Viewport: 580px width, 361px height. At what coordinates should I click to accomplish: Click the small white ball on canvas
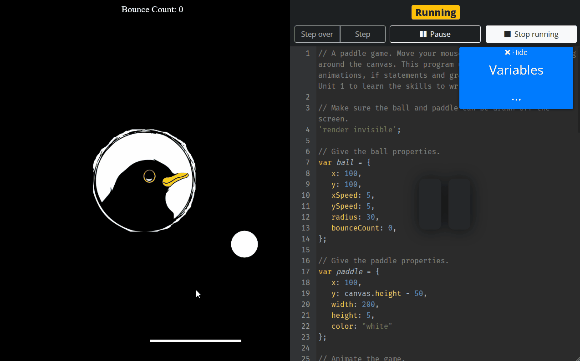[x=244, y=244]
